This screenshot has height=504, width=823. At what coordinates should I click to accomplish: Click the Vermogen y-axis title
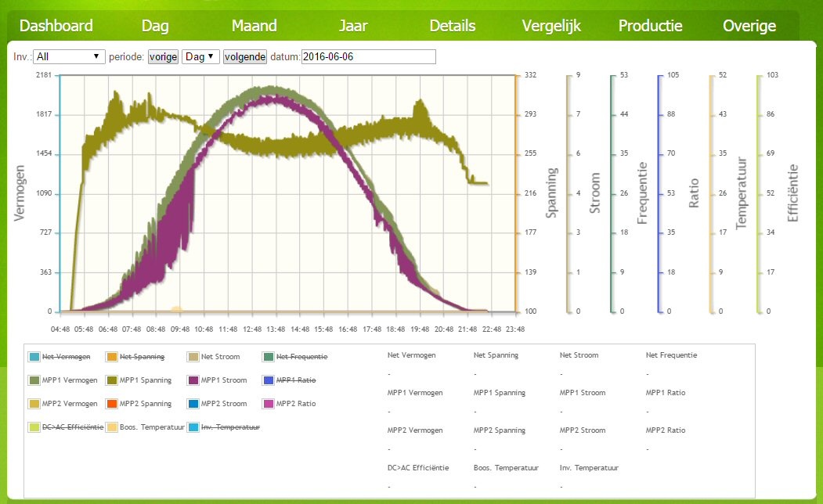[x=20, y=193]
